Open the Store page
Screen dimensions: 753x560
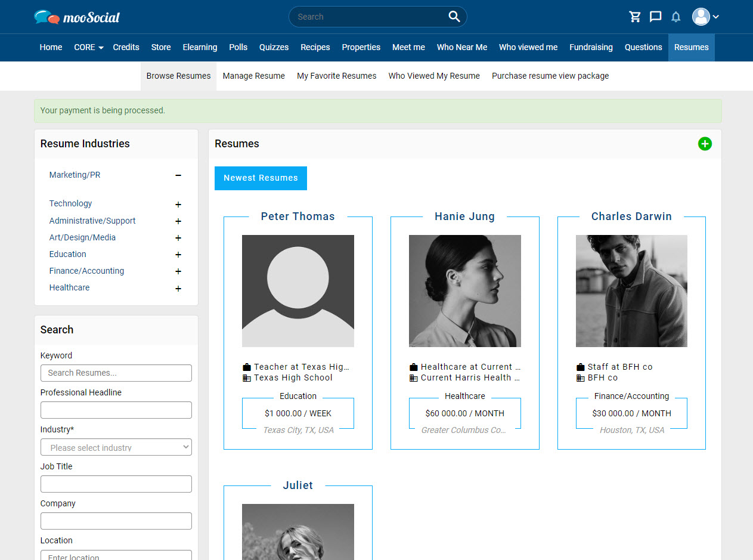[x=161, y=47]
